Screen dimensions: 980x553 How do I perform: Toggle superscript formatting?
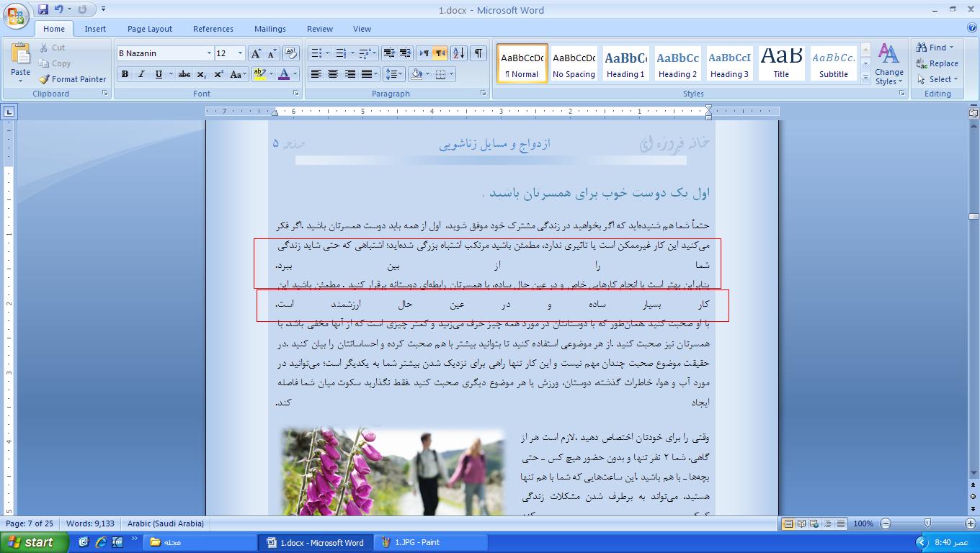point(218,74)
